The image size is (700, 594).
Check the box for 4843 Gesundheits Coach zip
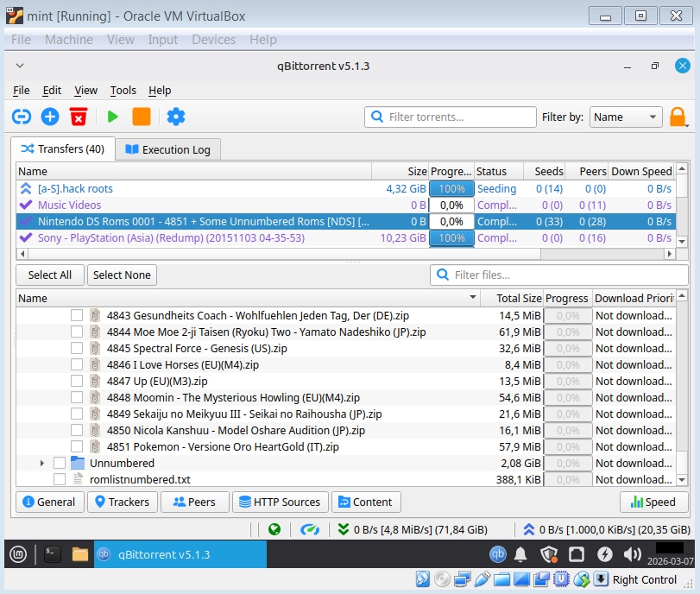pyautogui.click(x=77, y=315)
